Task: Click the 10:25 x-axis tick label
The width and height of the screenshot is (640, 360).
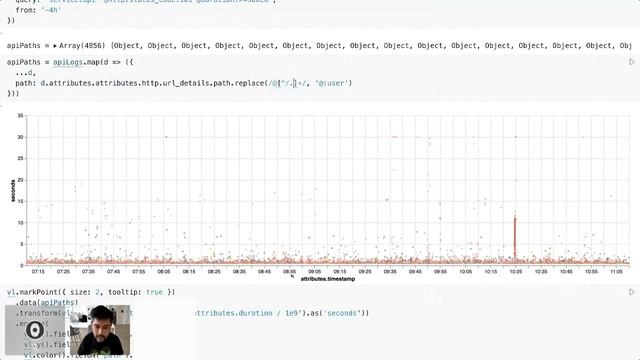Action: [x=516, y=271]
